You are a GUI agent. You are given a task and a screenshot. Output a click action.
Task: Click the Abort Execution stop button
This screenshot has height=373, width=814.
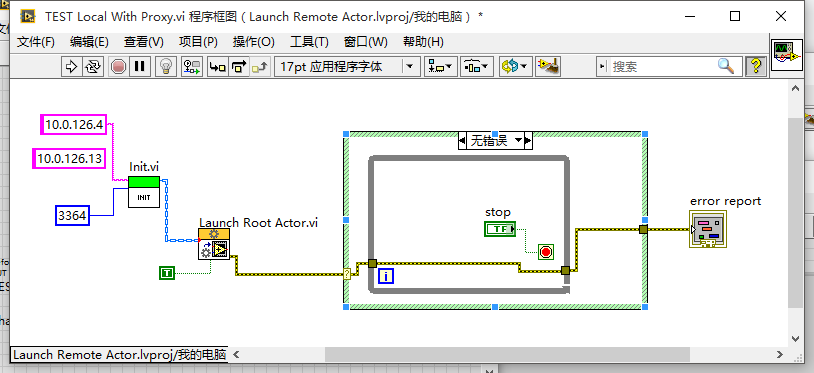[x=118, y=66]
